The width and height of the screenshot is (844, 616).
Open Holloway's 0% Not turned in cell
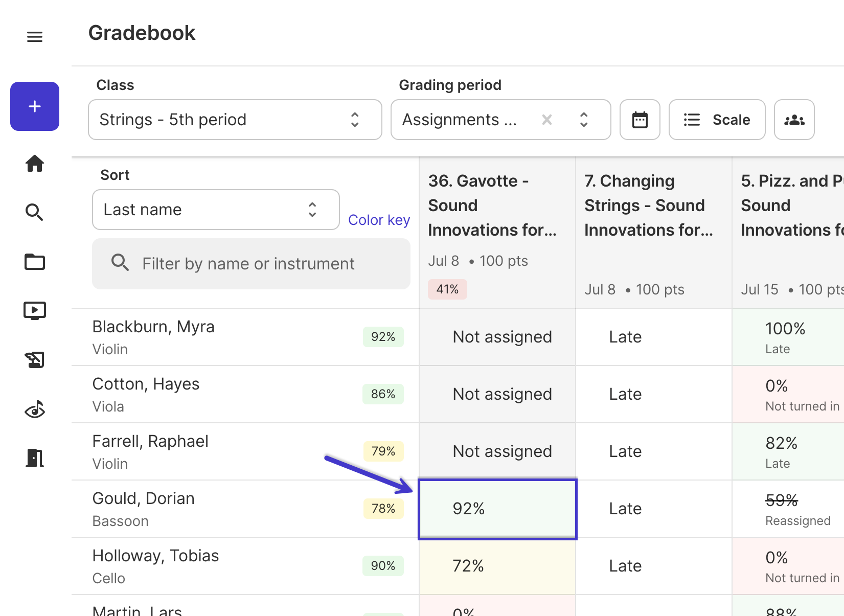788,566
